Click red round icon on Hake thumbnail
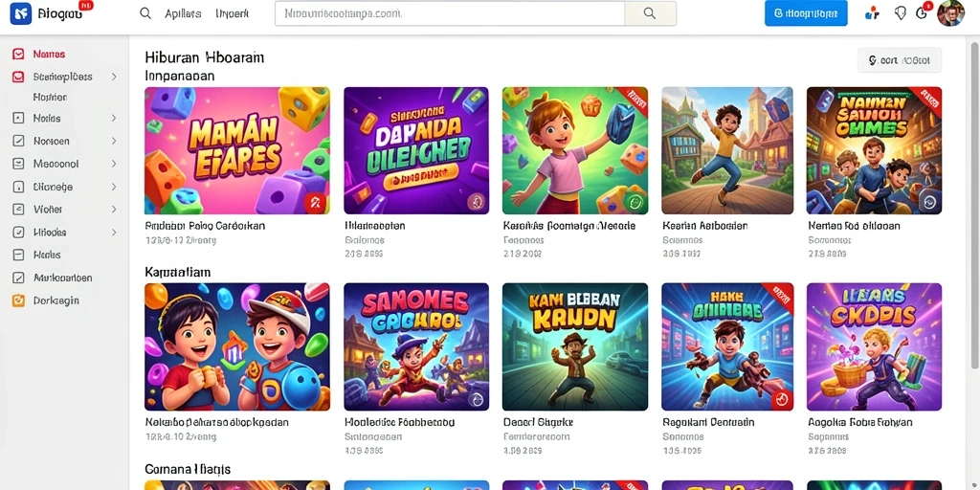The image size is (980, 490). [781, 399]
